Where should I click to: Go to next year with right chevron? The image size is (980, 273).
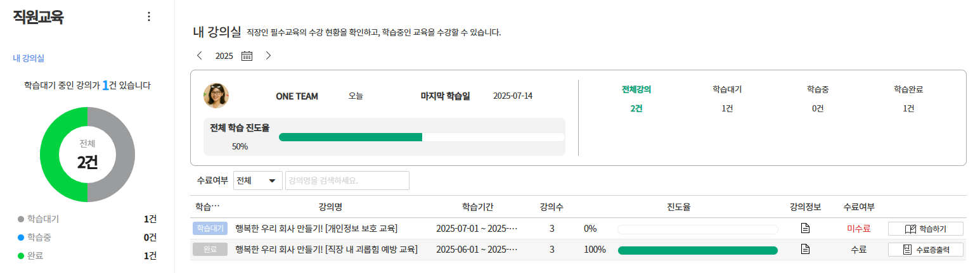coord(268,56)
